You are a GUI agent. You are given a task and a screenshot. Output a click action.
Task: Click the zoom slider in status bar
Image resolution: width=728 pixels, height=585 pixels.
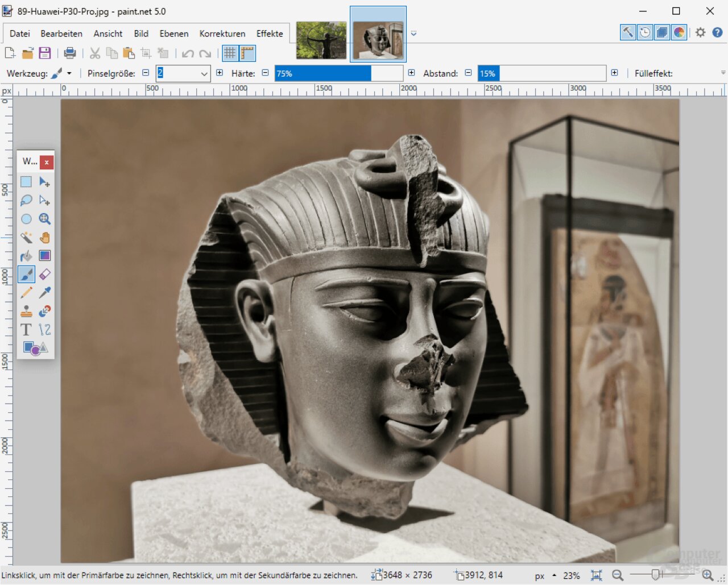pyautogui.click(x=656, y=575)
